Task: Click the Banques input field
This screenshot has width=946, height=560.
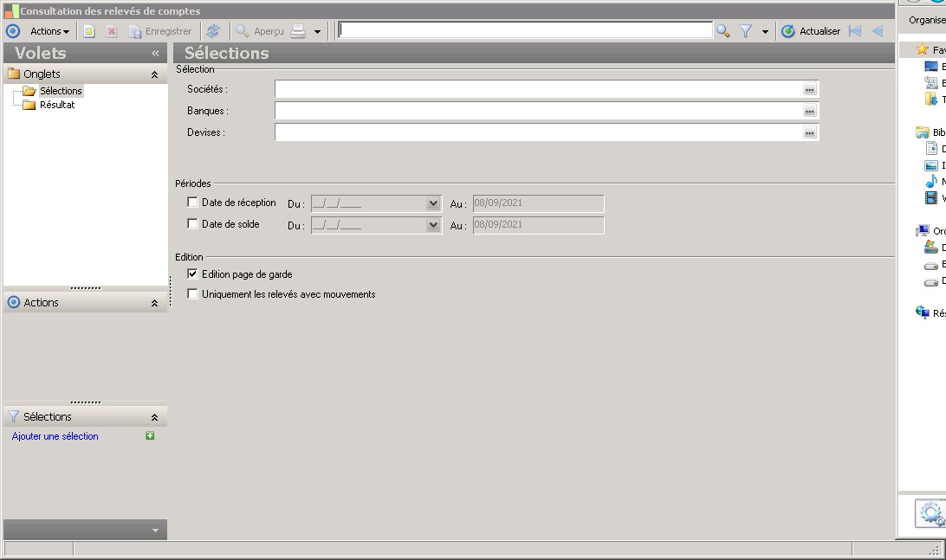Action: point(538,111)
